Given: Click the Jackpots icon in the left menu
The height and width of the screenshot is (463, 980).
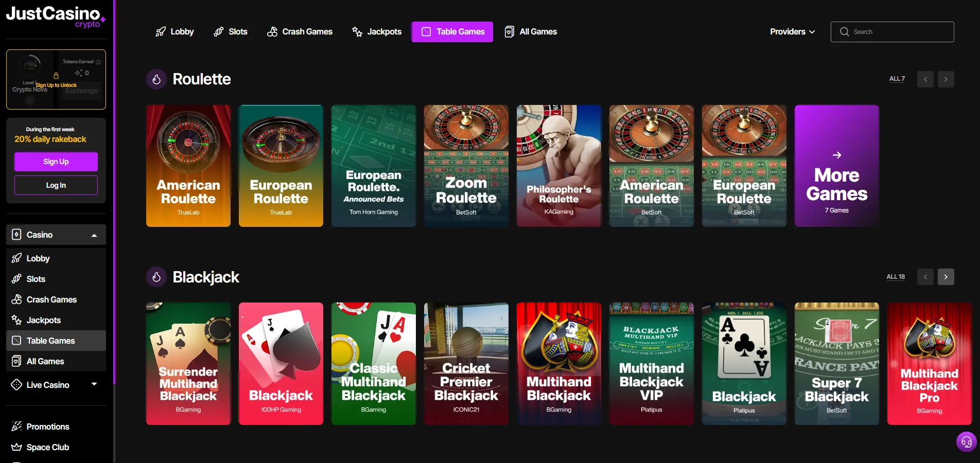Looking at the screenshot, I should [17, 320].
